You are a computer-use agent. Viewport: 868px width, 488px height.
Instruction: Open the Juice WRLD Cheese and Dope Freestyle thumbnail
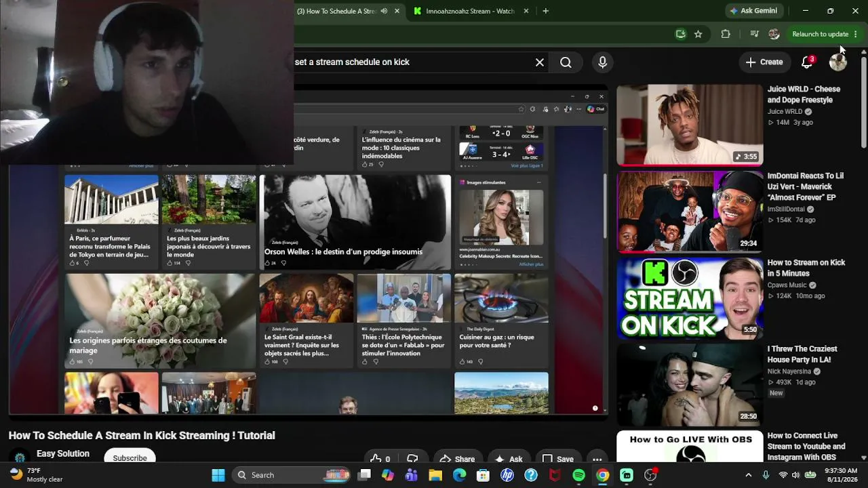pos(690,125)
